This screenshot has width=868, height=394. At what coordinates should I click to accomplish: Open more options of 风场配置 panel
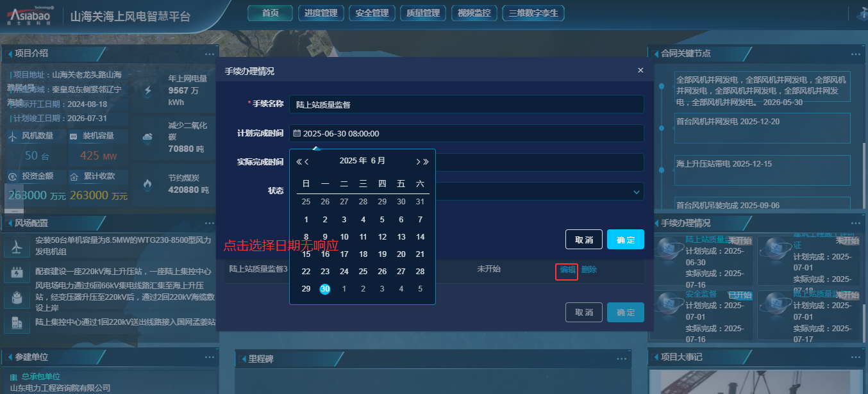[210, 223]
